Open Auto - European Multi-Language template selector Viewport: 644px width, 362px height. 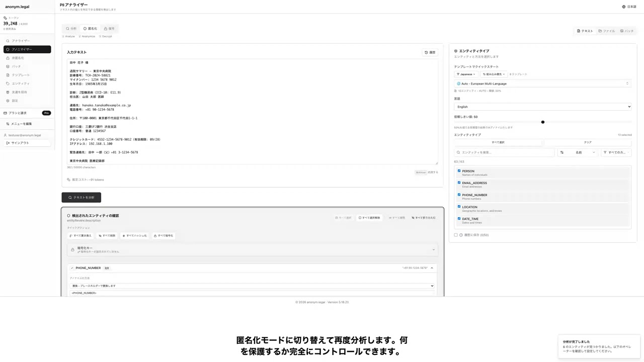pos(542,83)
